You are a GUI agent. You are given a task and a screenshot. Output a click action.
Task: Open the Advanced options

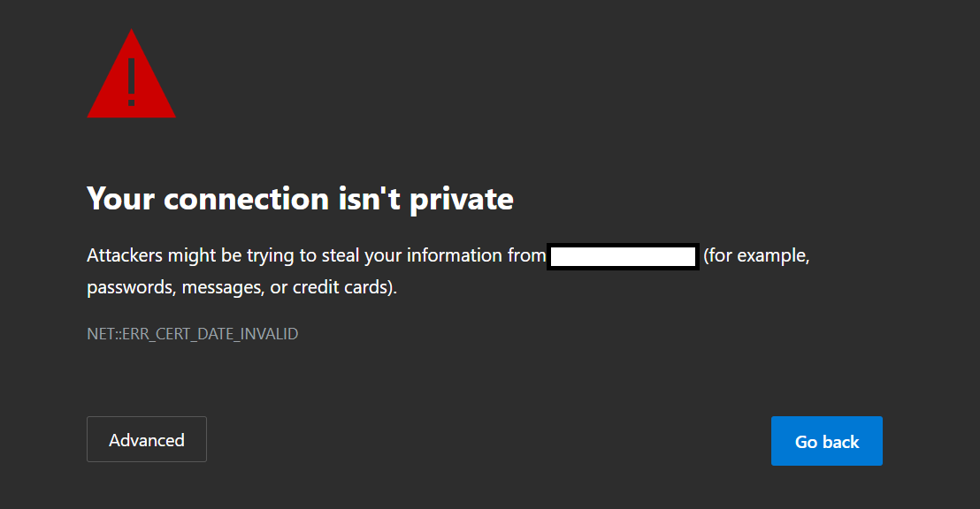pyautogui.click(x=146, y=439)
